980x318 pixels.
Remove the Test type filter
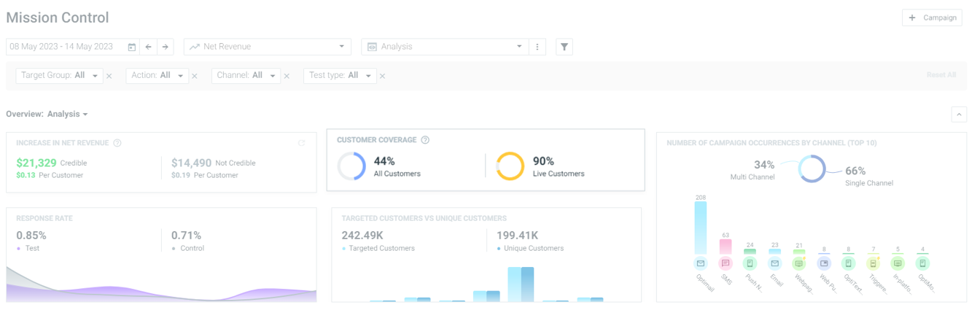coord(382,76)
